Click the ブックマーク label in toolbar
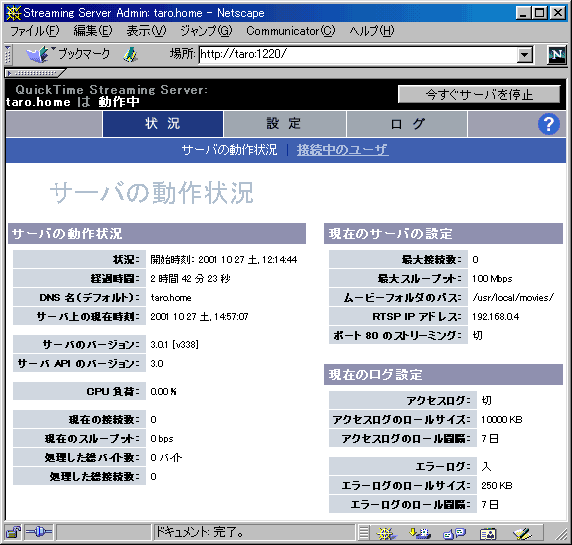Viewport: 572px width, 545px height. 84,54
